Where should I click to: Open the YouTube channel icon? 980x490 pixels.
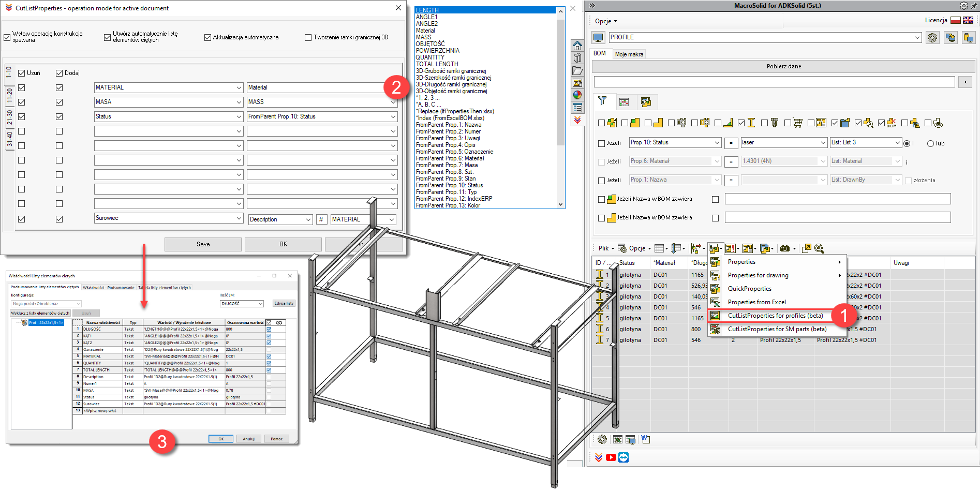pyautogui.click(x=611, y=457)
